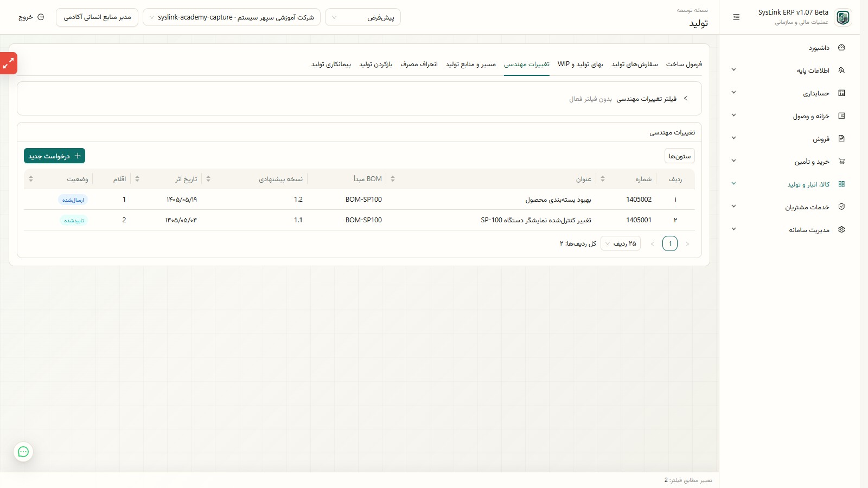Image resolution: width=868 pixels, height=488 pixels.
Task: Expand خدمات مشتریان menu chevron
Action: (x=733, y=207)
